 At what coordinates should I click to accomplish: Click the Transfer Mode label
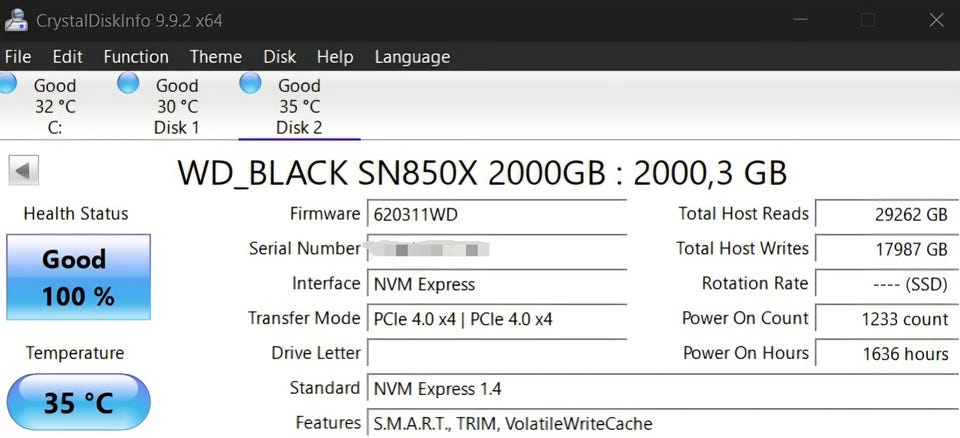[304, 318]
